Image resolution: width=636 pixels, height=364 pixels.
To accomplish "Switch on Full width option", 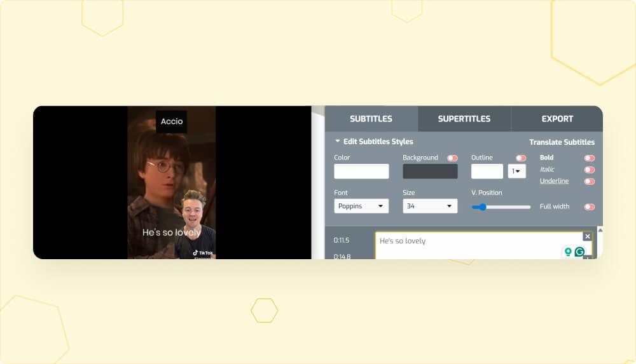I will coord(590,206).
